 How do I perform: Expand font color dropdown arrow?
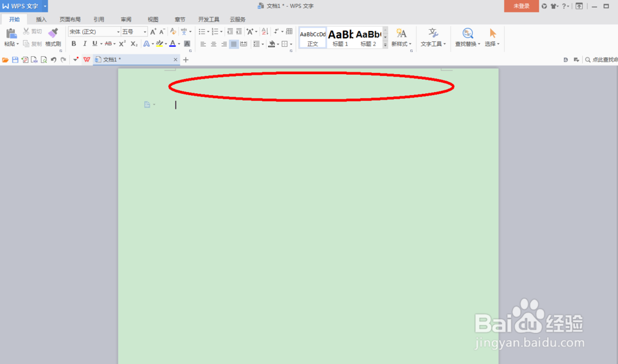tap(179, 44)
